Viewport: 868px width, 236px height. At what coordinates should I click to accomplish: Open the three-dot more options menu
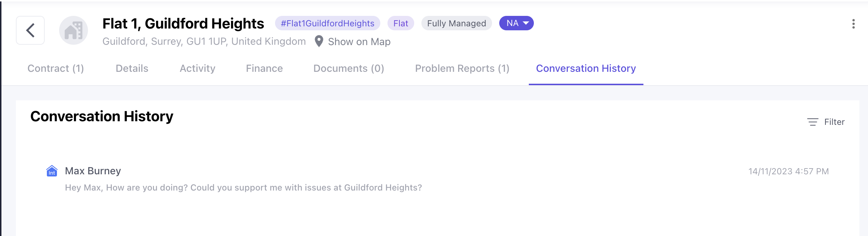pos(853,24)
